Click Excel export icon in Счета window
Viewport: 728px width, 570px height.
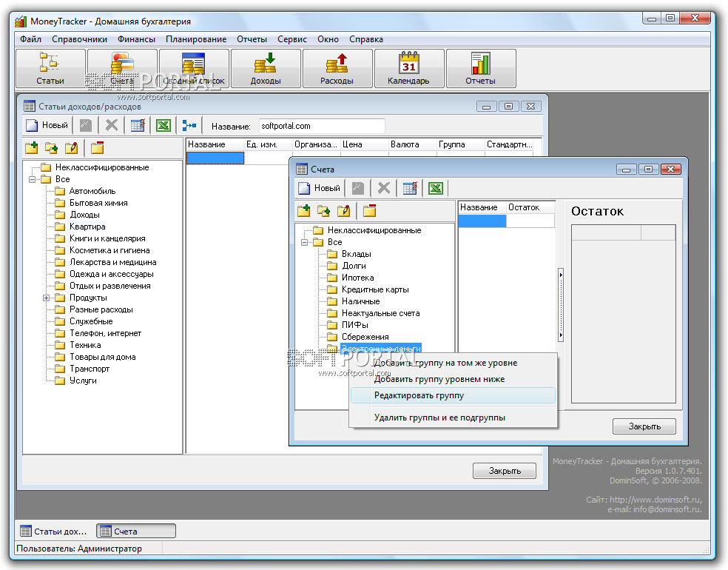435,188
